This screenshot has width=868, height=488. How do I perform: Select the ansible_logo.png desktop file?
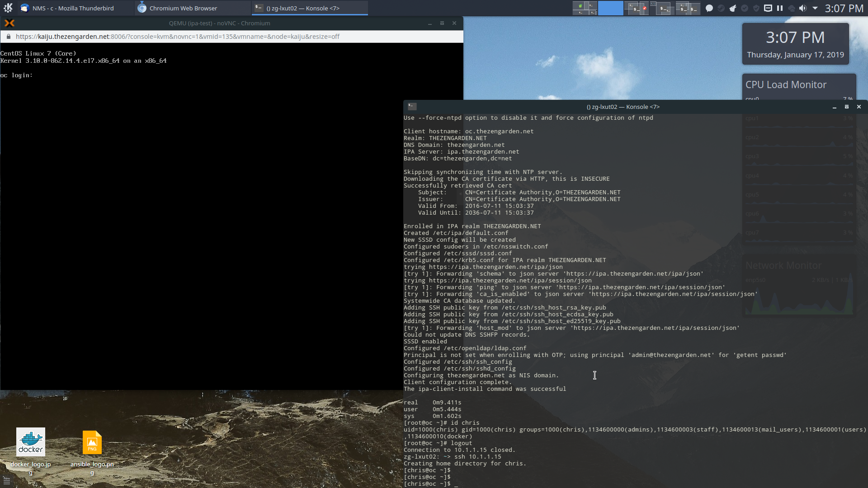click(x=92, y=452)
